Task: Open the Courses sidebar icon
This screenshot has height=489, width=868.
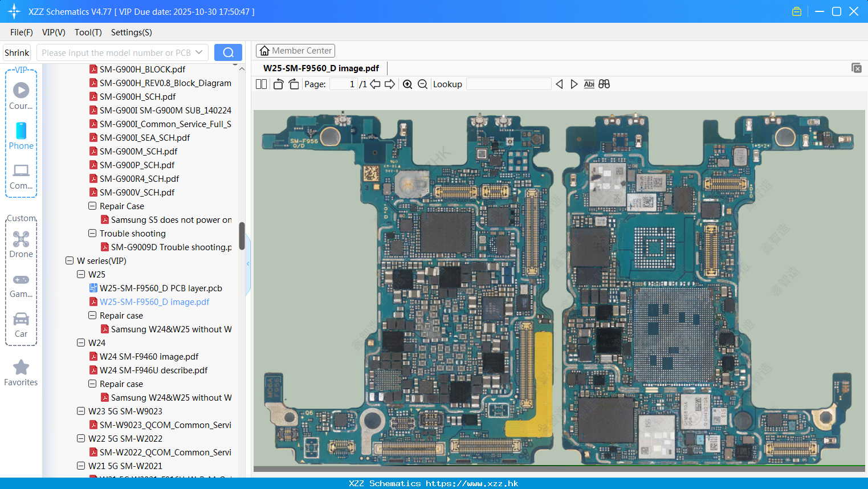Action: (21, 96)
